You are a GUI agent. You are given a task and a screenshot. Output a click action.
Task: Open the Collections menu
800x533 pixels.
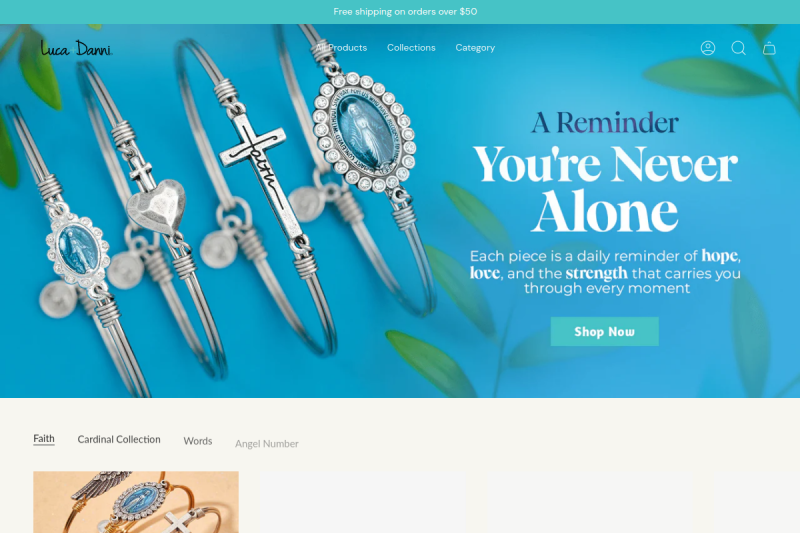tap(411, 47)
